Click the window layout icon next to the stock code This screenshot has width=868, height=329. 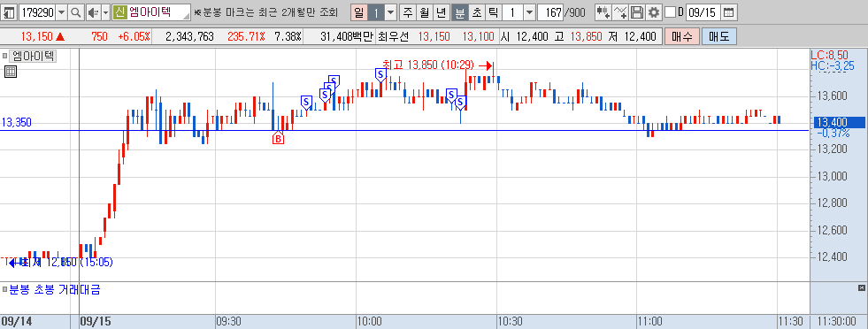click(x=10, y=12)
